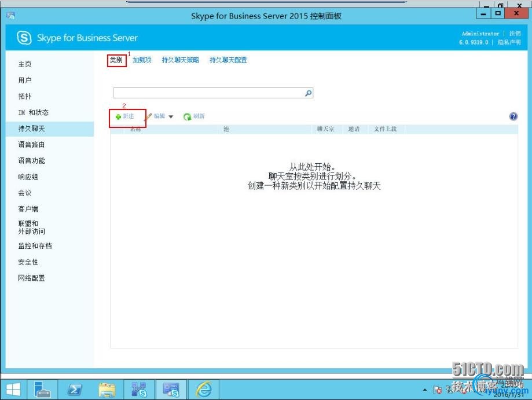This screenshot has width=532, height=400.
Task: Open IM 和状态 in the left navigation
Action: click(x=33, y=113)
